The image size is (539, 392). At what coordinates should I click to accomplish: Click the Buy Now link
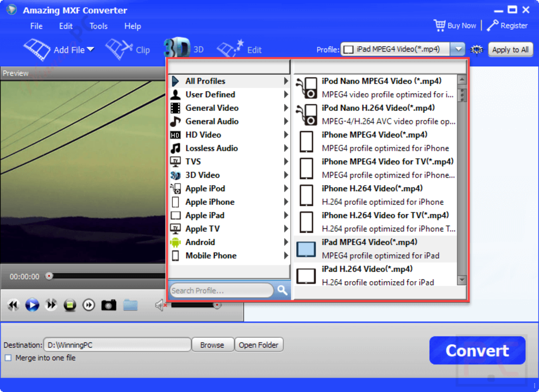(462, 26)
